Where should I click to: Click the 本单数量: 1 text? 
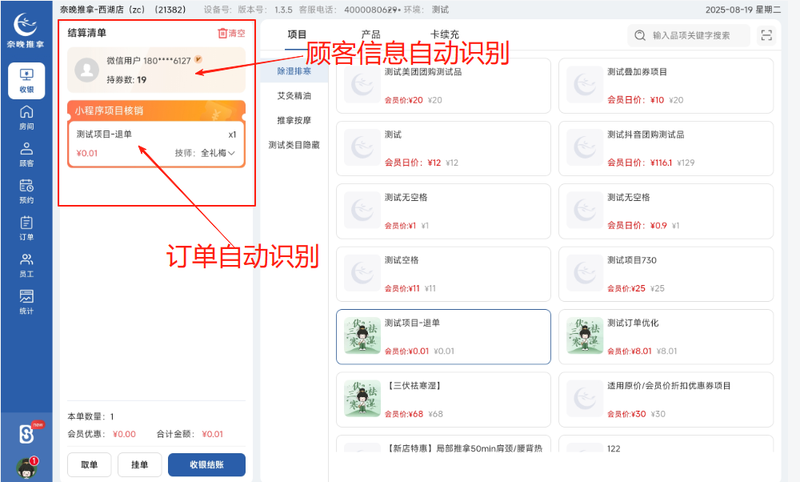pyautogui.click(x=91, y=417)
